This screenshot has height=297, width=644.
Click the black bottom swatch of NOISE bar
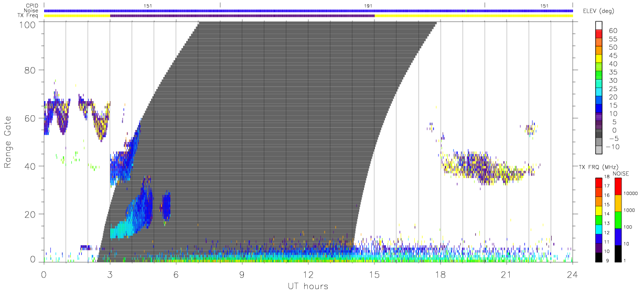coord(618,254)
